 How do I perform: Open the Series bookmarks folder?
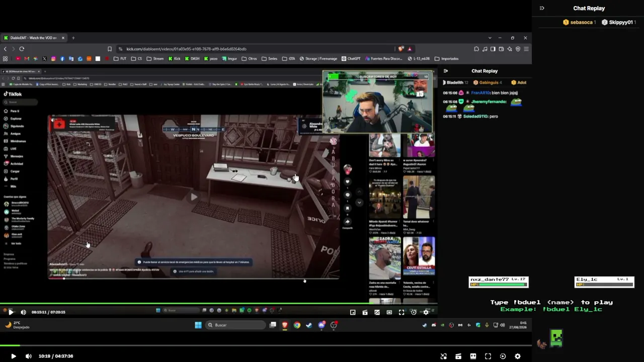tap(269, 59)
